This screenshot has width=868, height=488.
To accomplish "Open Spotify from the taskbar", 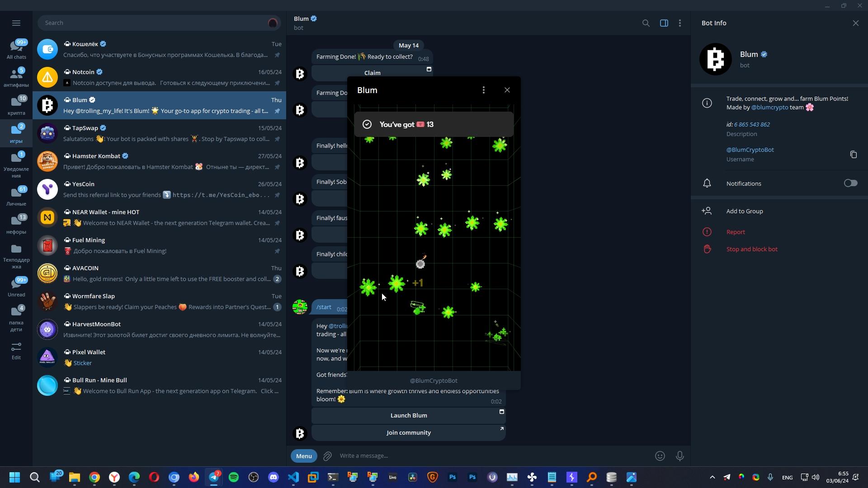I will pos(234,477).
